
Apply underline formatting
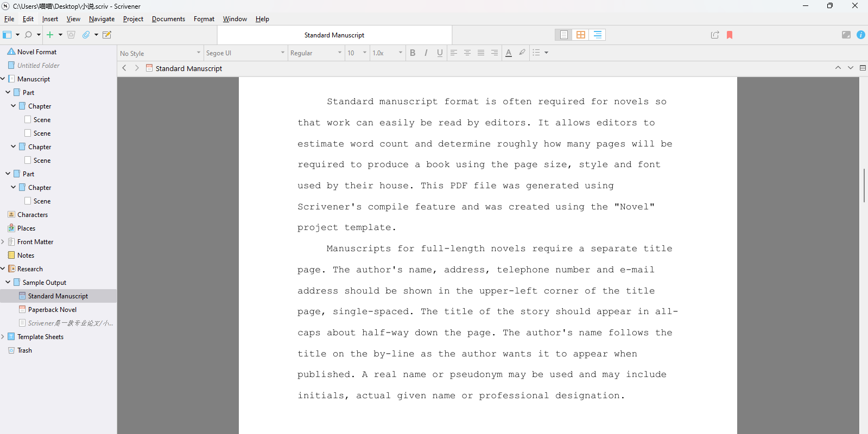click(440, 53)
